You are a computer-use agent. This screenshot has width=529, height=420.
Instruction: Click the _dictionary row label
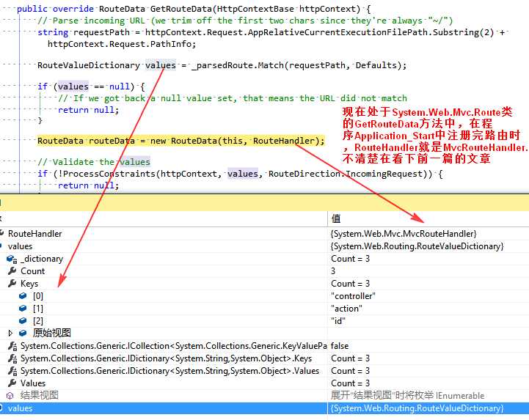coord(42,259)
